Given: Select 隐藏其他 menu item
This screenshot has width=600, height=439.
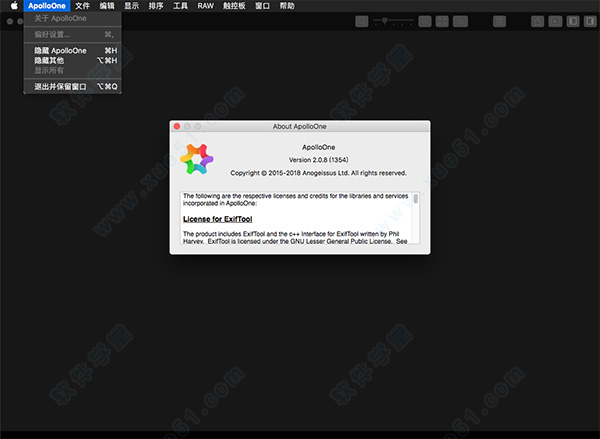Looking at the screenshot, I should [x=73, y=60].
